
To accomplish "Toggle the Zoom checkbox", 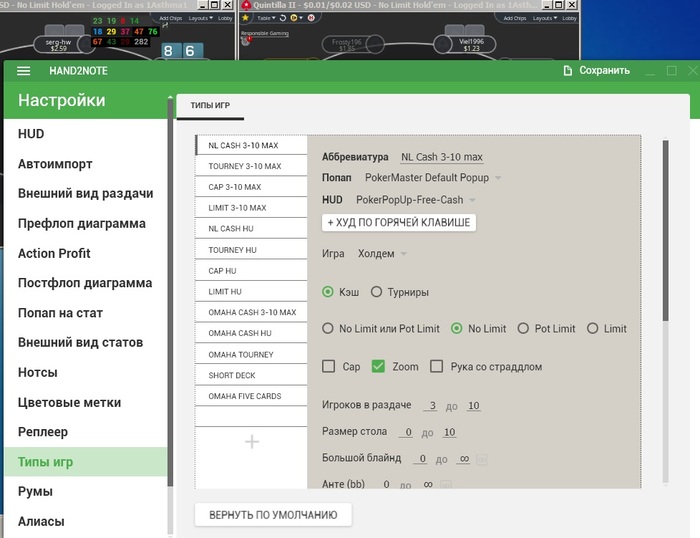I will [378, 367].
